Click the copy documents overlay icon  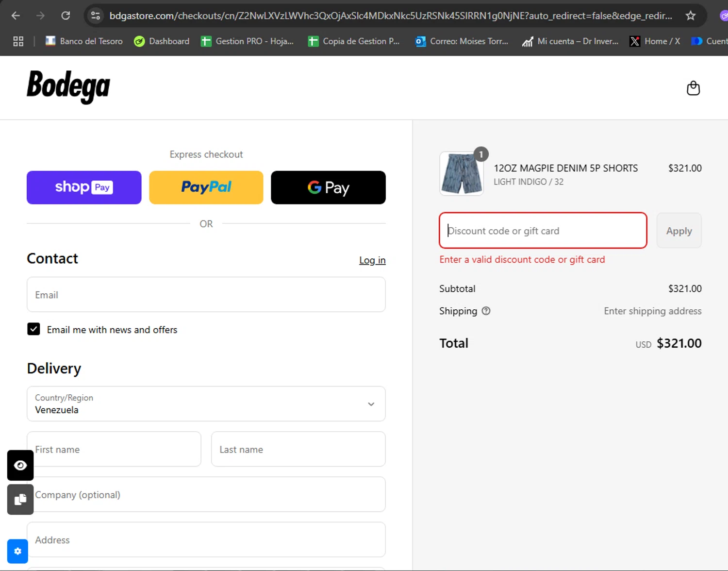coord(20,499)
